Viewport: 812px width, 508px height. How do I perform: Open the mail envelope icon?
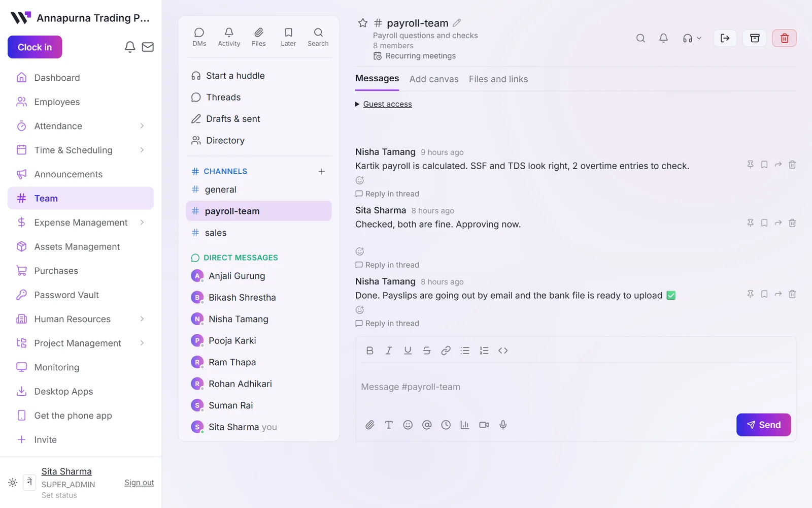click(148, 47)
